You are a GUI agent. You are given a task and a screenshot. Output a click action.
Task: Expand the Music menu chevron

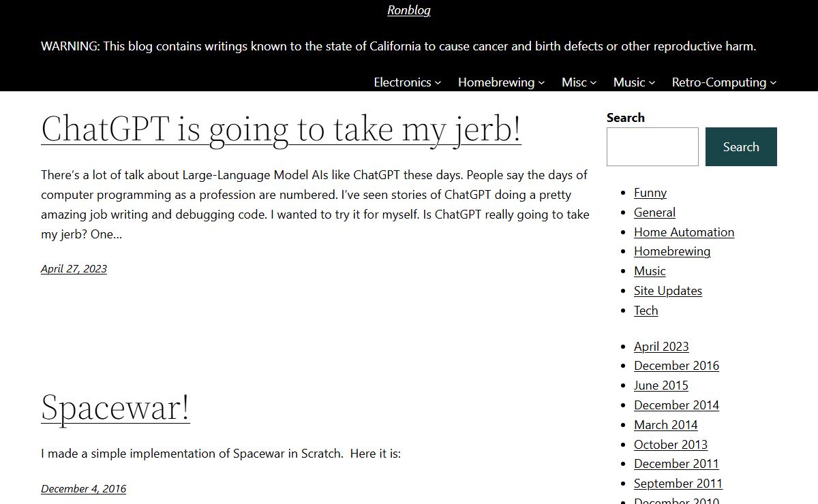pyautogui.click(x=652, y=82)
